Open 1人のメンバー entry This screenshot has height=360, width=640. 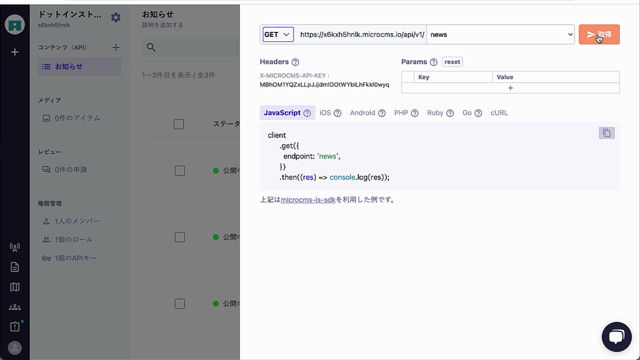(x=71, y=221)
